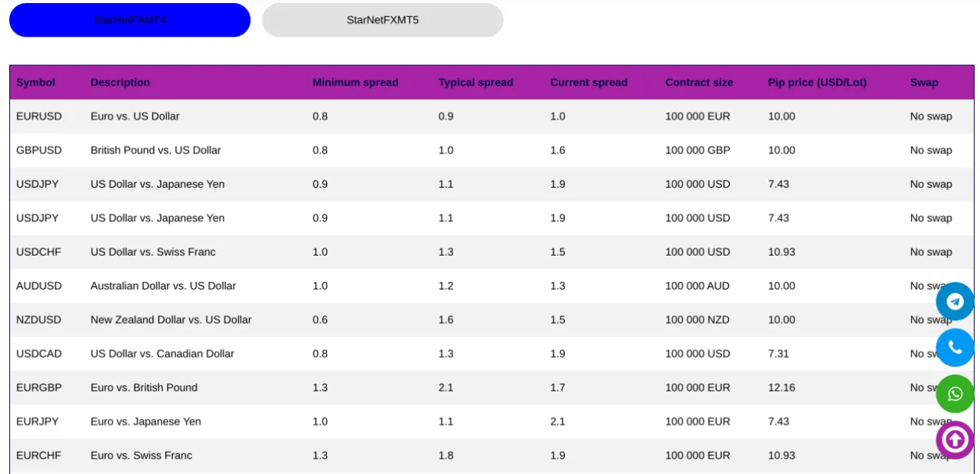Select the USDCAD symbol cell

point(39,354)
